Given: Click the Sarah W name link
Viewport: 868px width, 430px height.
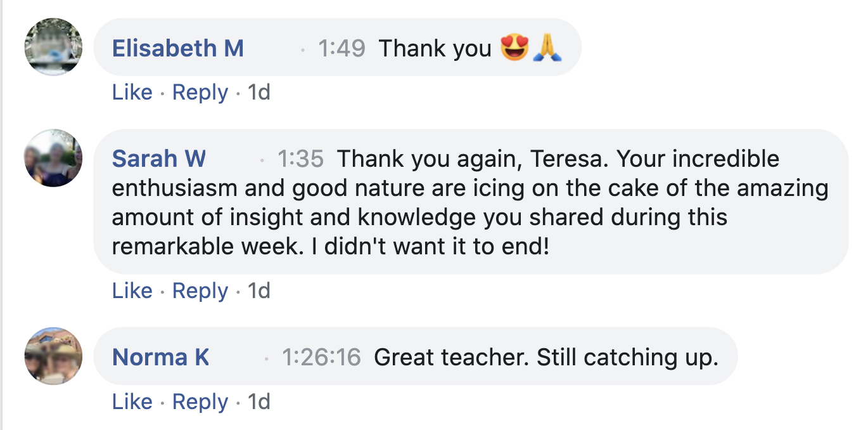Looking at the screenshot, I should pos(159,159).
